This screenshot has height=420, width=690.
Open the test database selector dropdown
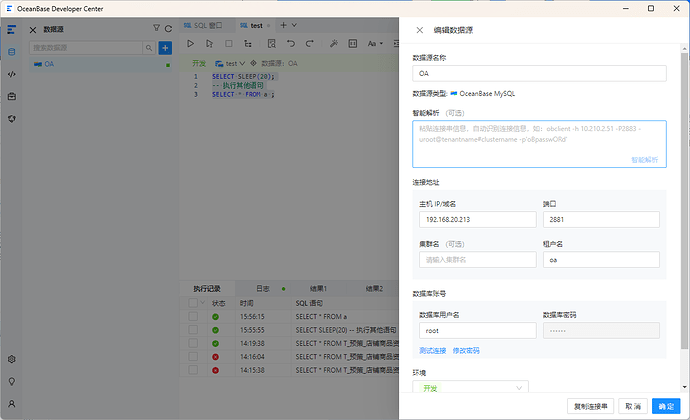click(230, 63)
